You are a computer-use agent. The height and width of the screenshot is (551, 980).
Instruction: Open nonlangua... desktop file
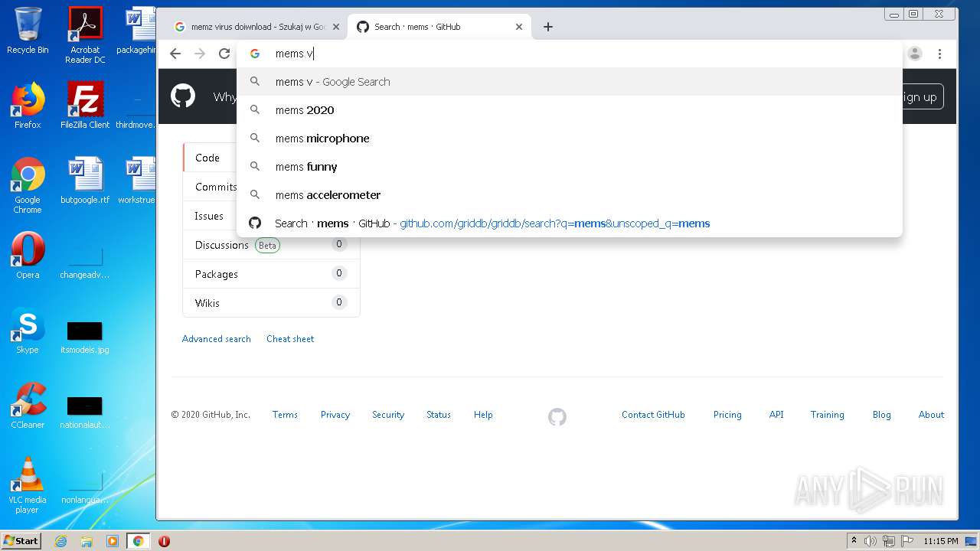point(85,487)
